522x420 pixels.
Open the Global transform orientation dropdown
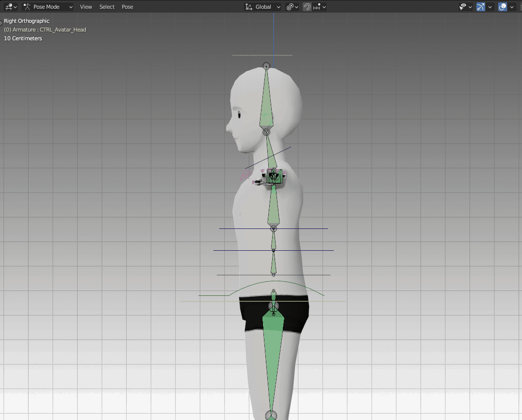[x=262, y=7]
